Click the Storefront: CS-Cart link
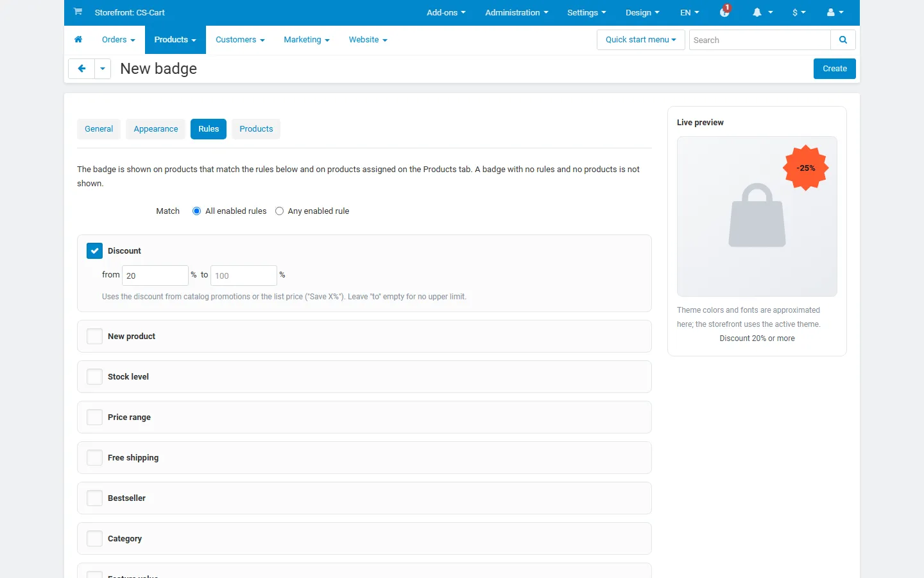924x578 pixels. coord(130,13)
